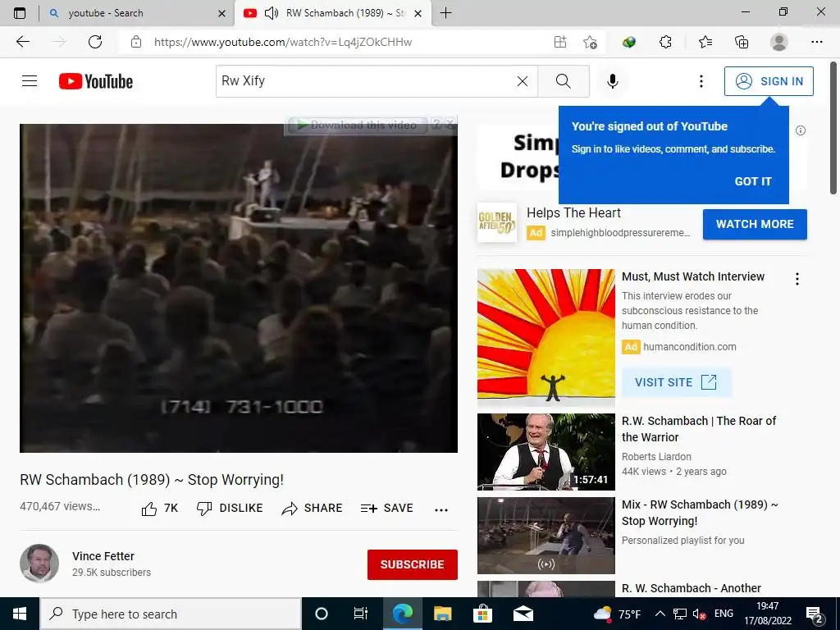Open the tab actions menu icon
The height and width of the screenshot is (630, 840).
tap(20, 13)
